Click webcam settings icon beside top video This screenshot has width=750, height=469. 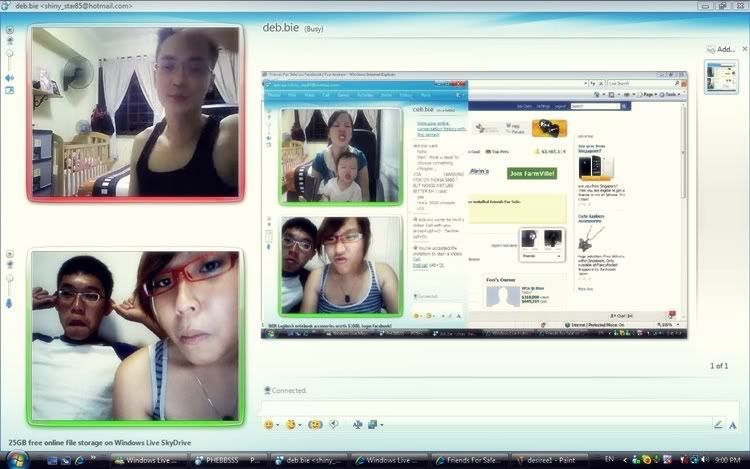(10, 41)
